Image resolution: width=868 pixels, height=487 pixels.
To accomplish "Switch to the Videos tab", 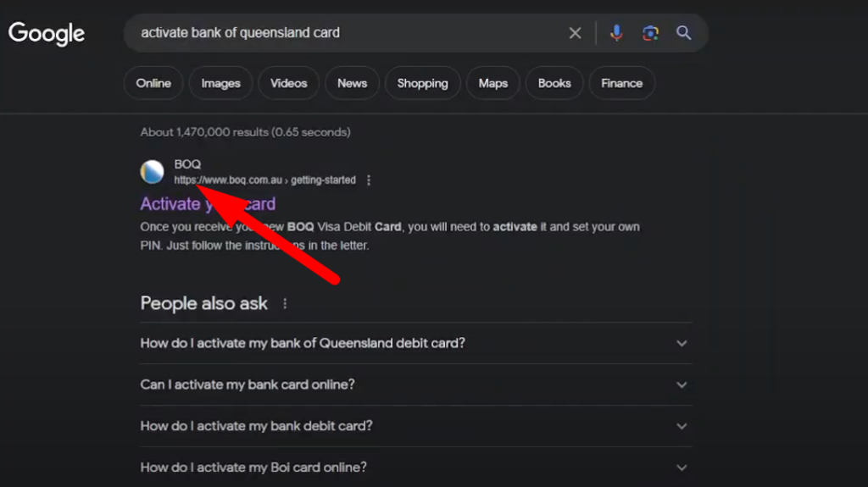I will click(288, 83).
